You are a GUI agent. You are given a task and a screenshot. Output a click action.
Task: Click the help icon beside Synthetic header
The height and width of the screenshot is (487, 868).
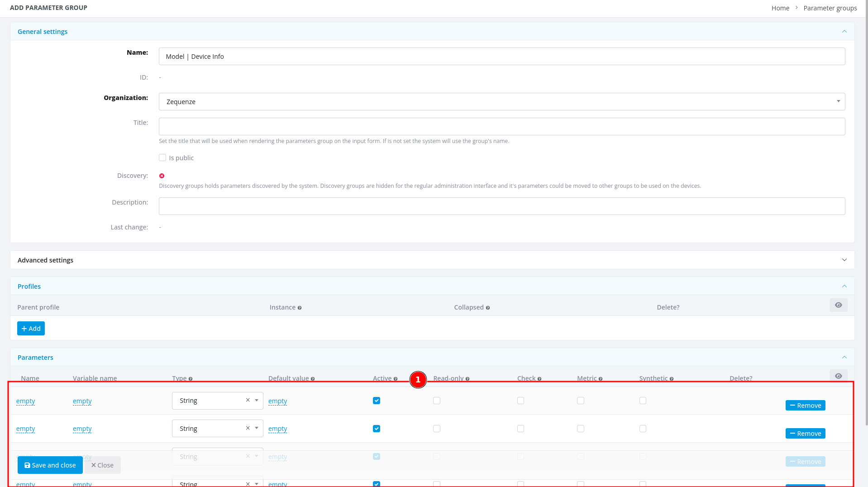672,379
